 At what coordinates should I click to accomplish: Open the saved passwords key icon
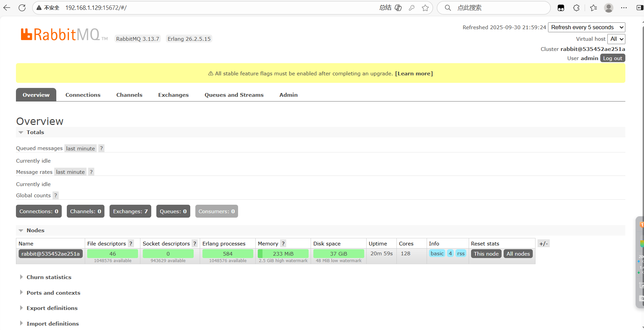point(412,8)
